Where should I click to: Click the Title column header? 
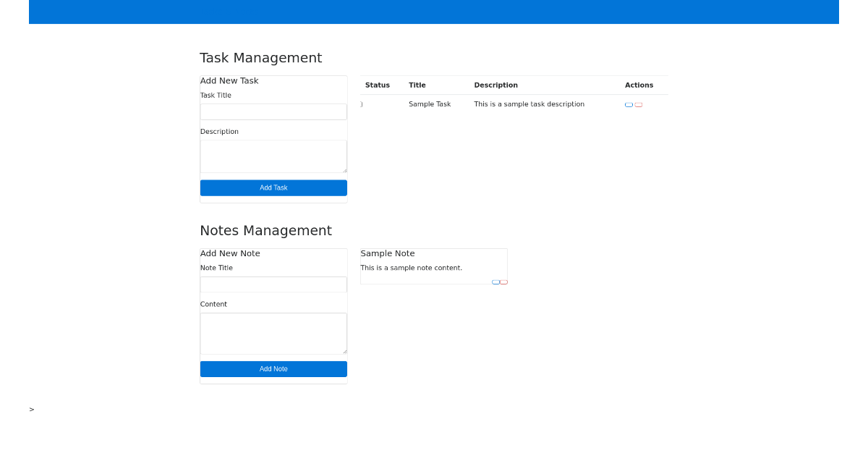[417, 85]
